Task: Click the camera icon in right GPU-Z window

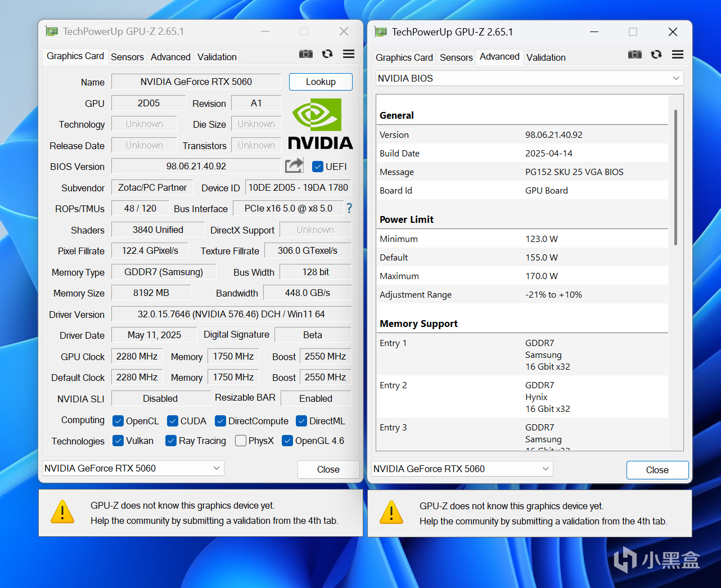Action: tap(635, 54)
